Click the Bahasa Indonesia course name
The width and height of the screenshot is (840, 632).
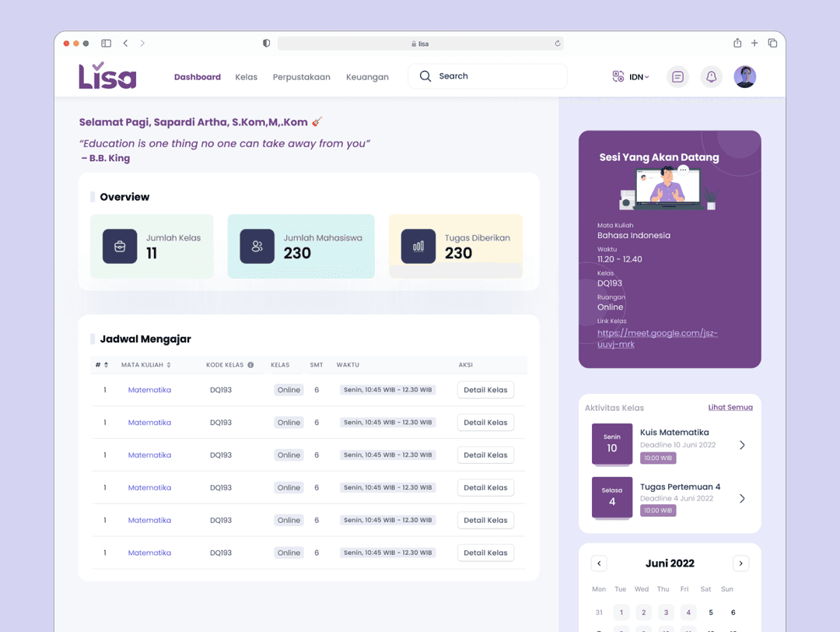point(634,235)
